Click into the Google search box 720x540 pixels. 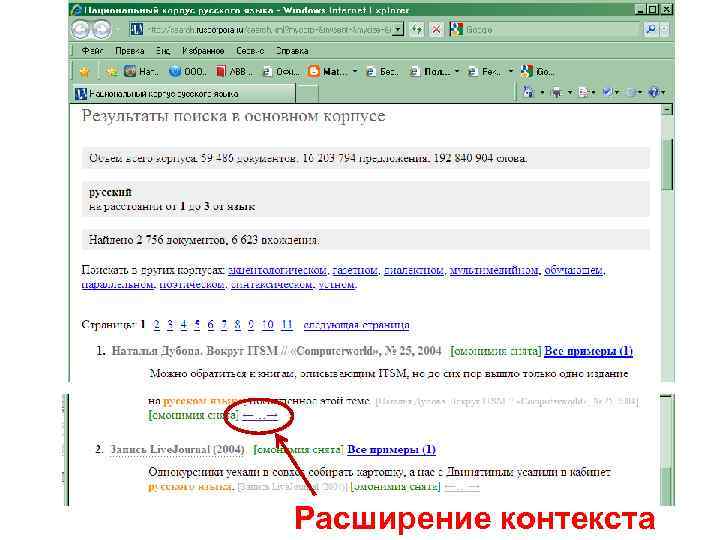tap(552, 29)
